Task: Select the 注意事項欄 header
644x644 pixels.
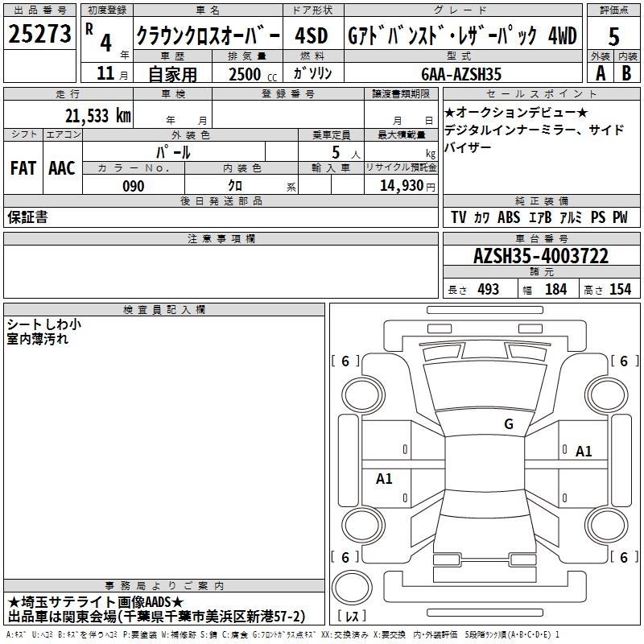Action: (221, 238)
